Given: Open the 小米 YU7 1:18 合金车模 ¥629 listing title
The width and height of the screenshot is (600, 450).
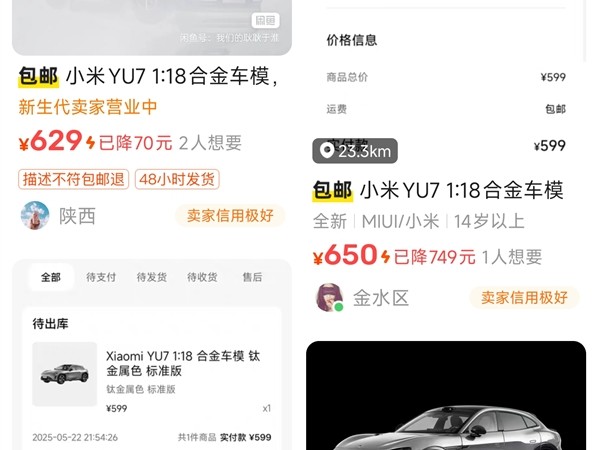Looking at the screenshot, I should point(171,76).
